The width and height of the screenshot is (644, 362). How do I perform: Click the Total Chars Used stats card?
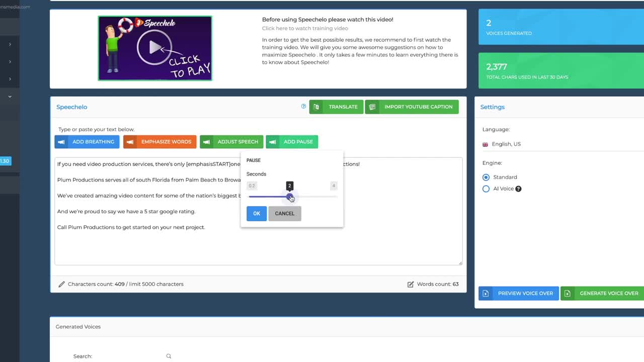561,71
